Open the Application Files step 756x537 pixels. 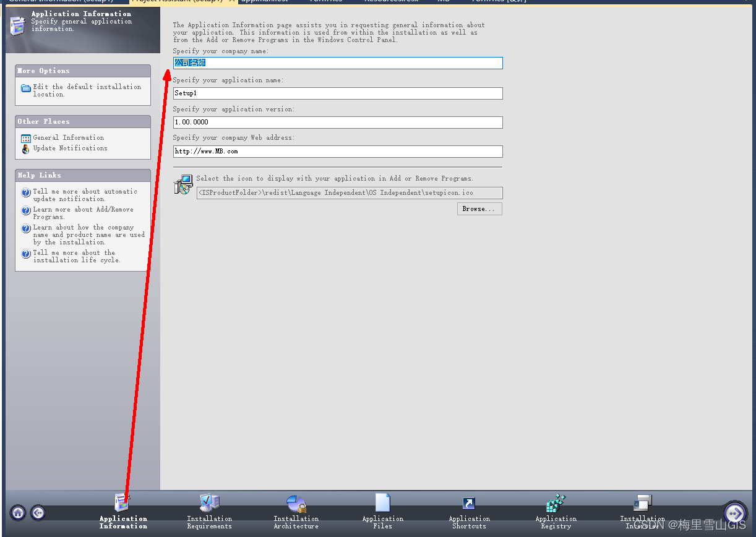382,512
